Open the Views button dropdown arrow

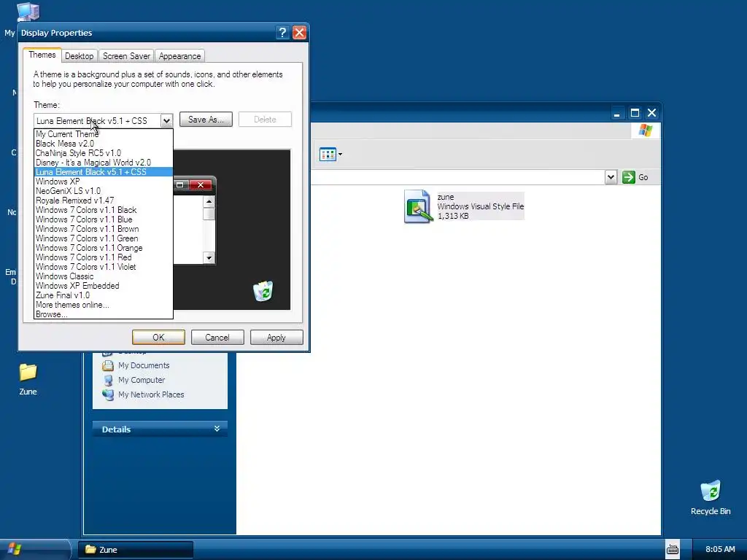coord(340,155)
